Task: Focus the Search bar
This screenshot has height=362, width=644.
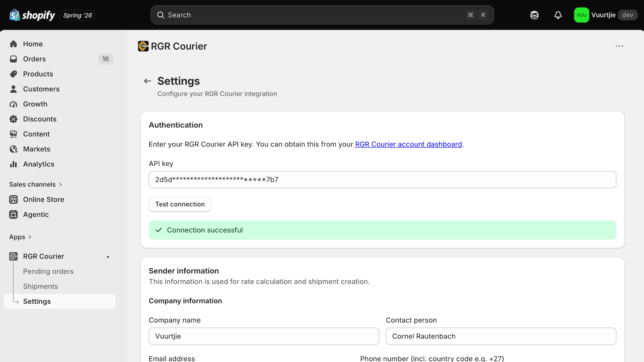Action: point(322,15)
